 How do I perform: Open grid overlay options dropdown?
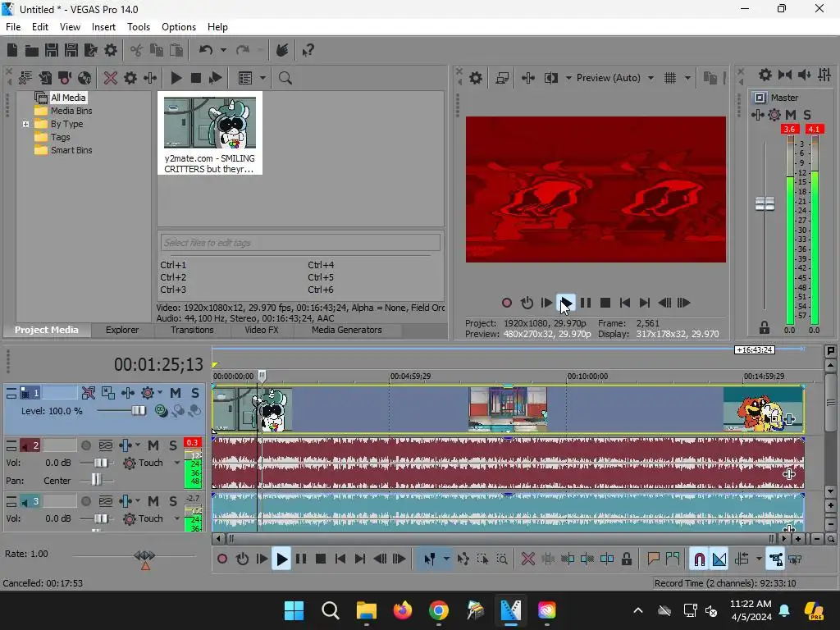688,78
